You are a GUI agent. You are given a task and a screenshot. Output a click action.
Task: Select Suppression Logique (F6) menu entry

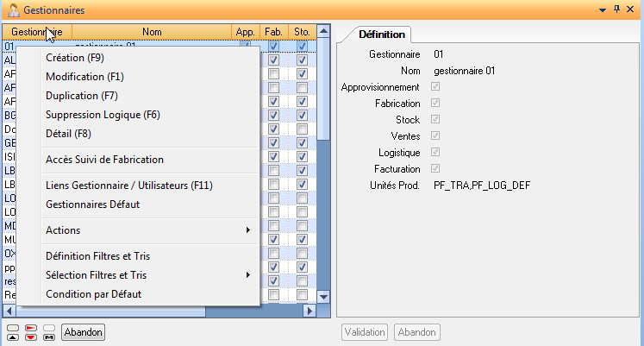103,115
